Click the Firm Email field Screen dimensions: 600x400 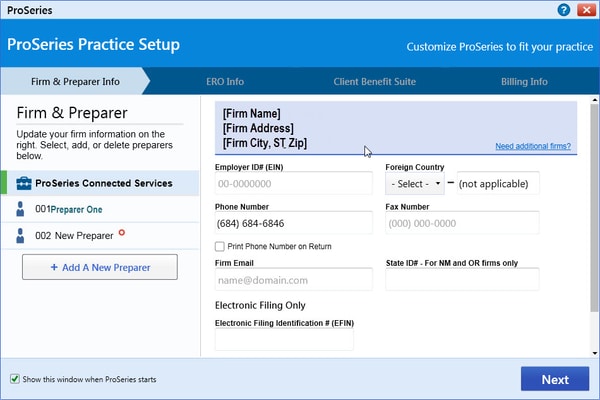pyautogui.click(x=293, y=280)
